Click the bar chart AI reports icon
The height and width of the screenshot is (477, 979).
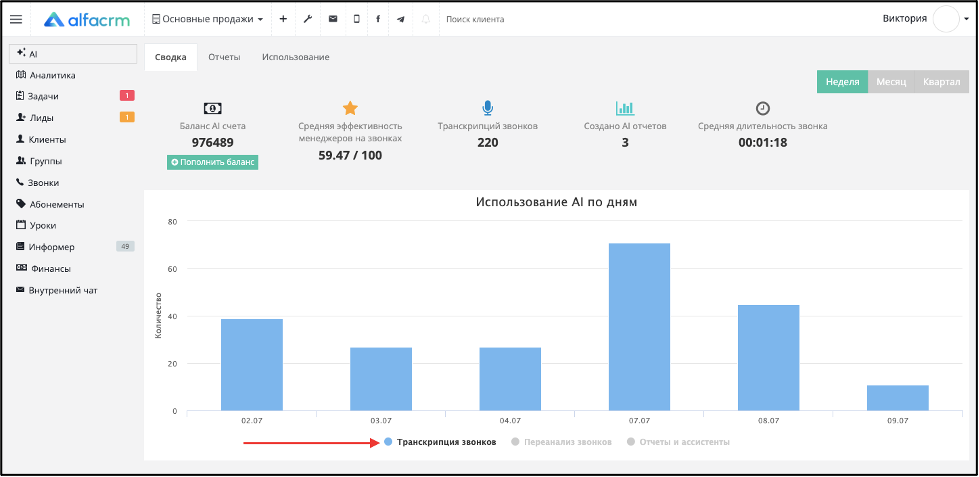click(625, 109)
